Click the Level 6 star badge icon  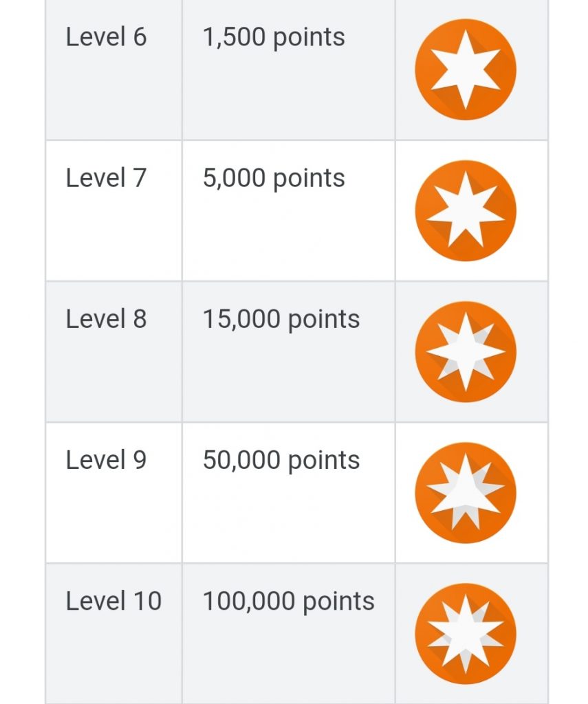(466, 69)
